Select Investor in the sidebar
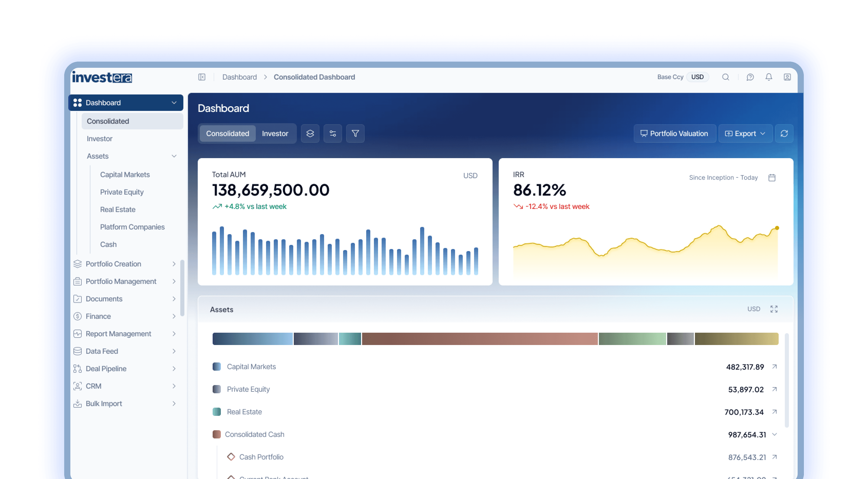 coord(99,138)
